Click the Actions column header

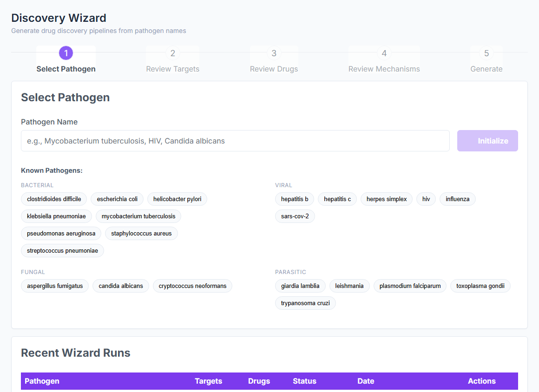pyautogui.click(x=481, y=381)
